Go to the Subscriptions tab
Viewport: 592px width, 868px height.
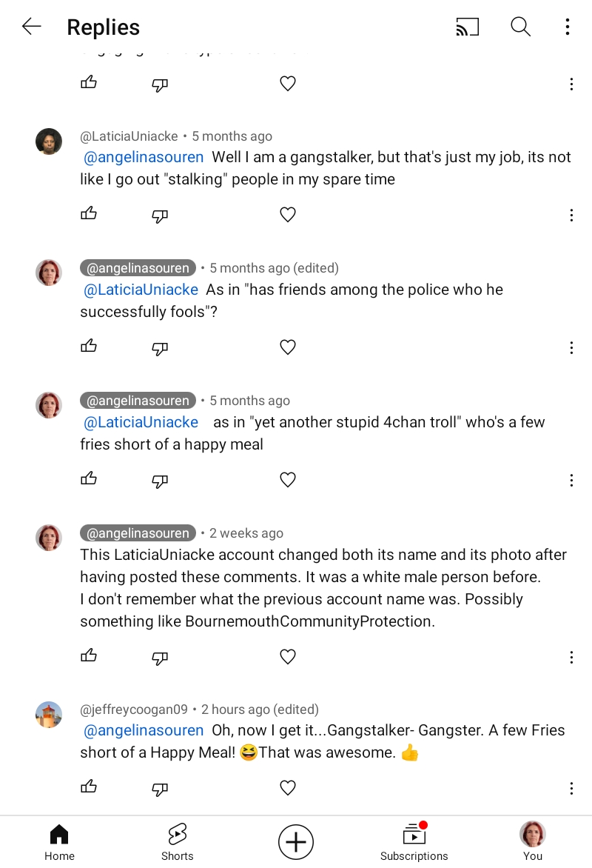(414, 842)
